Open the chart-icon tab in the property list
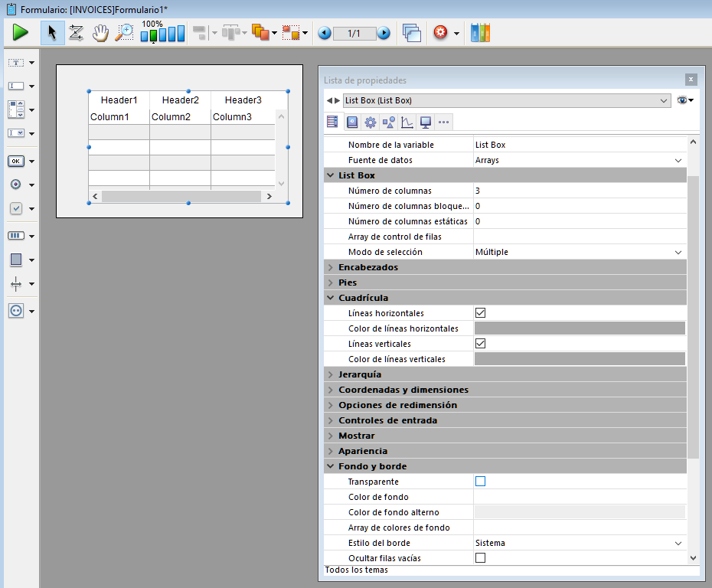Viewport: 712px width, 588px height. (x=407, y=122)
